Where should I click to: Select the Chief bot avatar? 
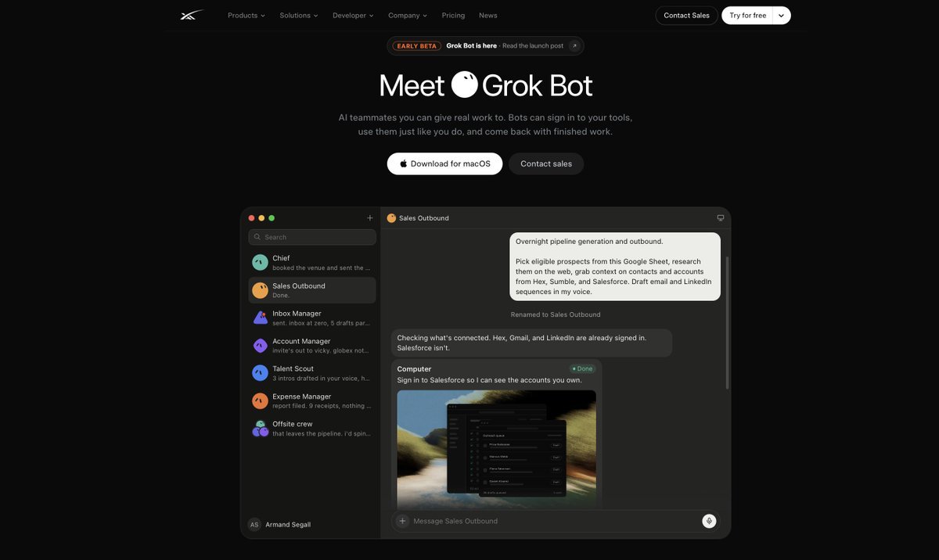pyautogui.click(x=260, y=263)
